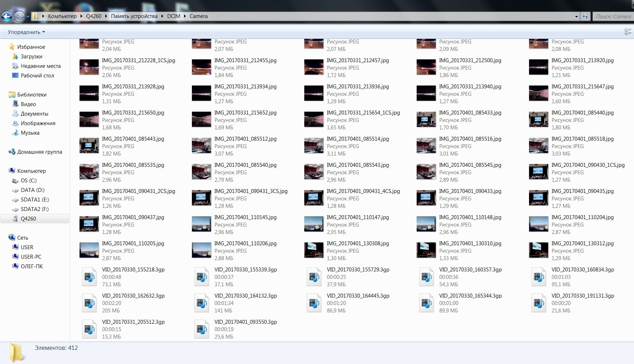
Task: Open recent pages dropdown next to Forward
Action: click(28, 17)
